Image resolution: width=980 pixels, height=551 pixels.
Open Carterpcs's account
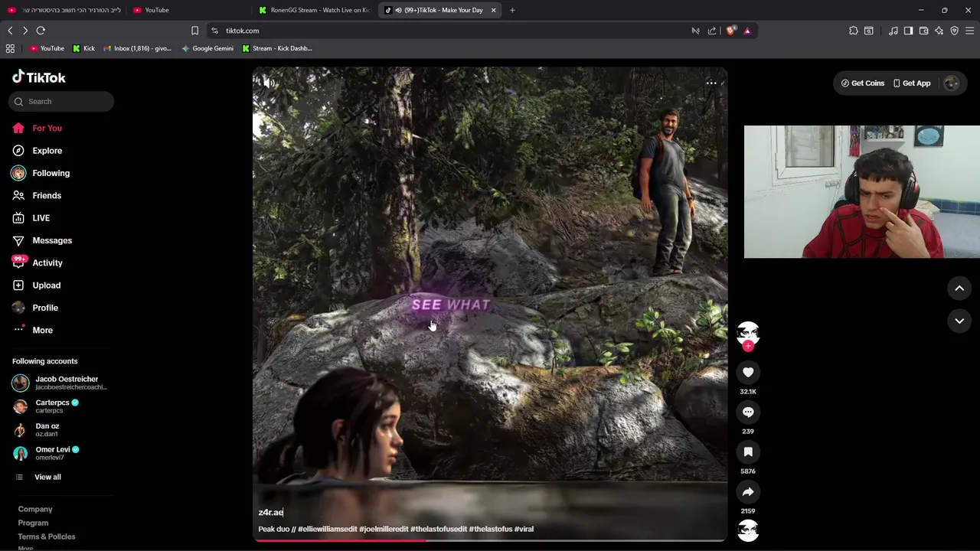click(46, 406)
